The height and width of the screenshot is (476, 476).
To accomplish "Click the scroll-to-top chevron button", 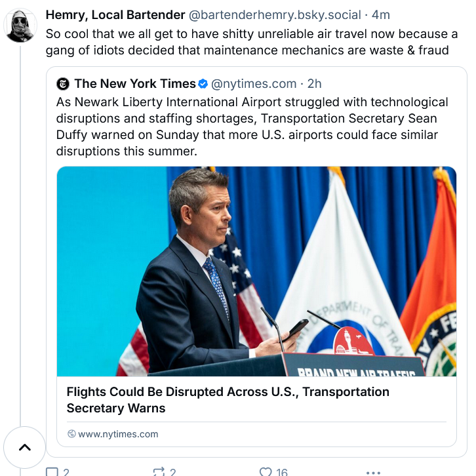I will [x=25, y=447].
